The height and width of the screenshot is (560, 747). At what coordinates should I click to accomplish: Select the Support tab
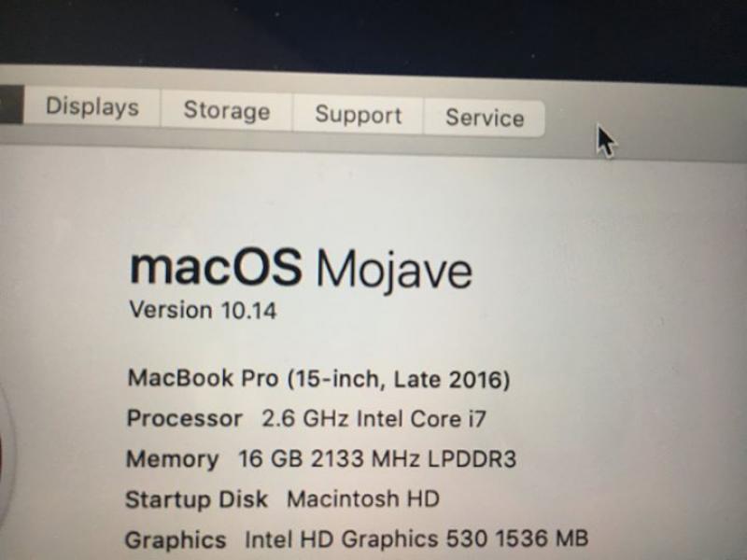point(359,114)
